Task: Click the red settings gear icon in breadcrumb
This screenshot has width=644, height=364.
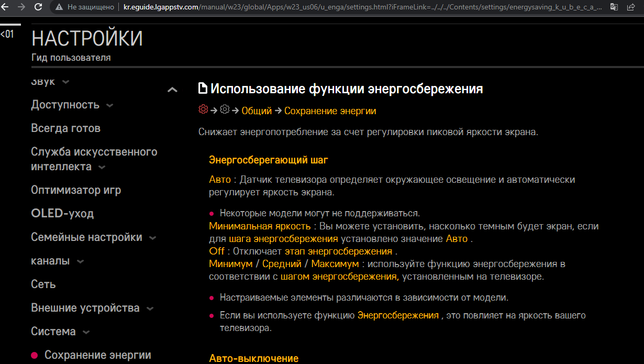Action: (203, 109)
